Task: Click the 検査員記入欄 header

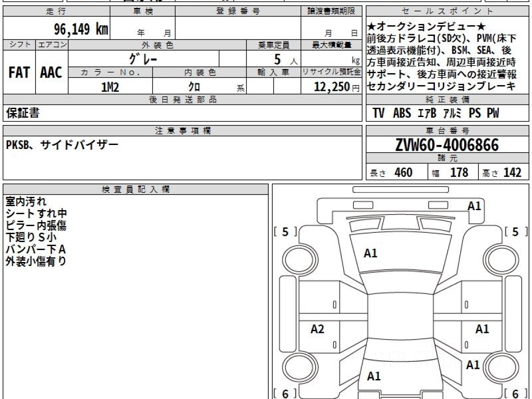Action: coord(136,189)
